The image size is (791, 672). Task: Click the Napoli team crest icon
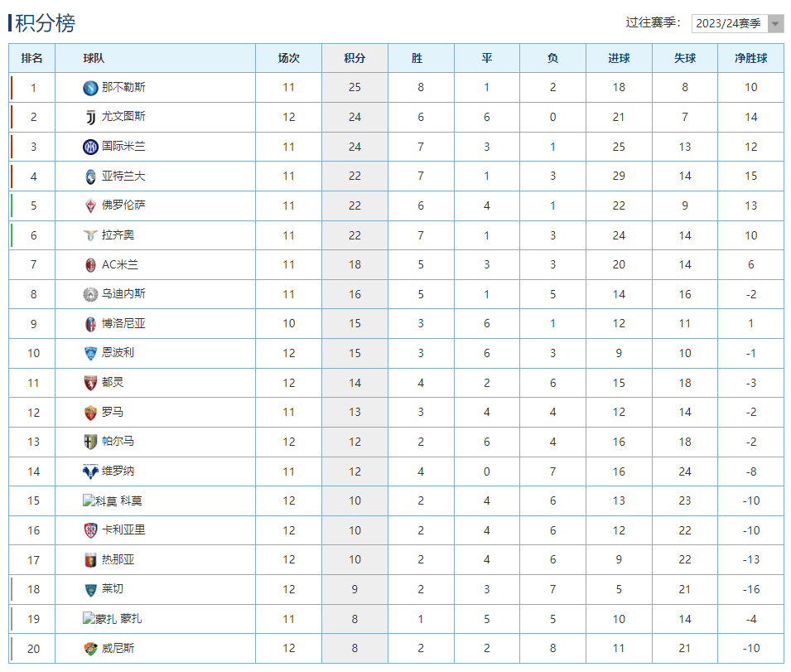(x=90, y=88)
